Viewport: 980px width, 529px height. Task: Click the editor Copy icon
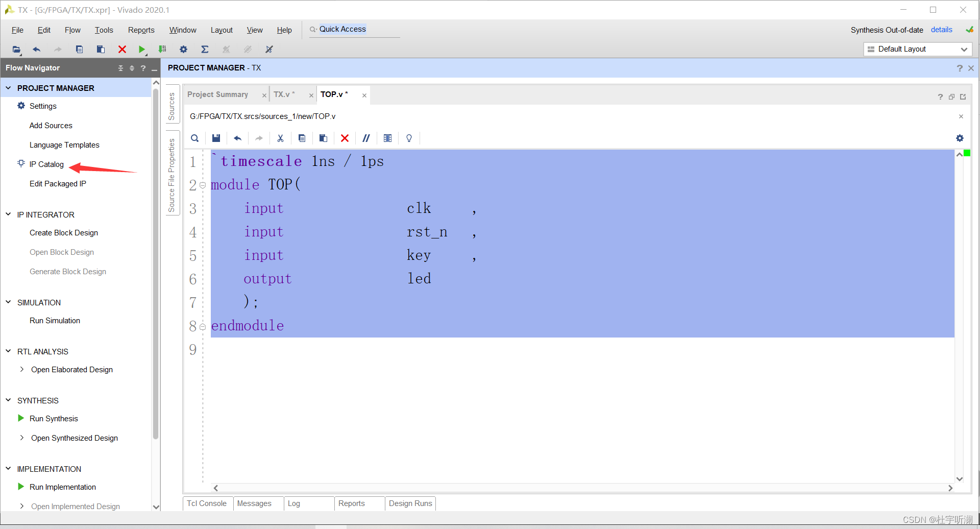pyautogui.click(x=302, y=138)
